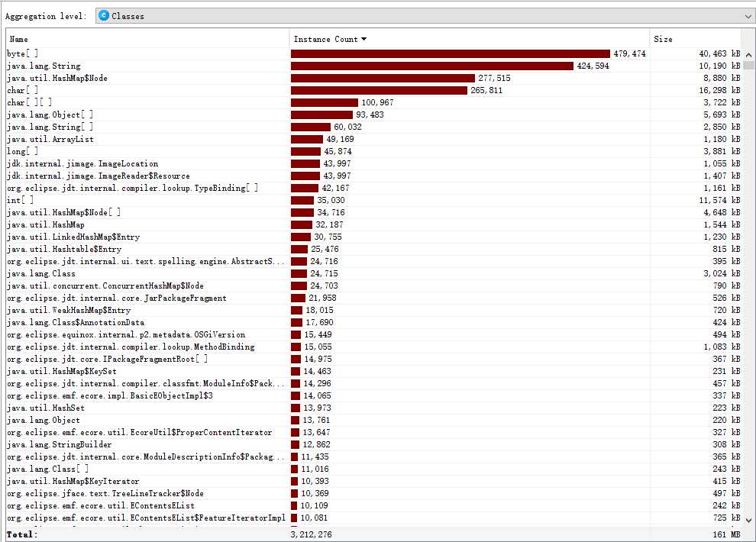Select the java.util.Hashtable$Entry row
Viewport: 756px width, 542px height.
[x=373, y=249]
